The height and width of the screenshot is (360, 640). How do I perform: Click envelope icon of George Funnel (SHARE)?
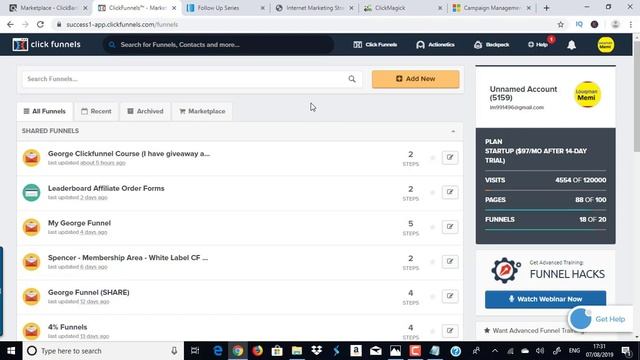click(x=31, y=297)
